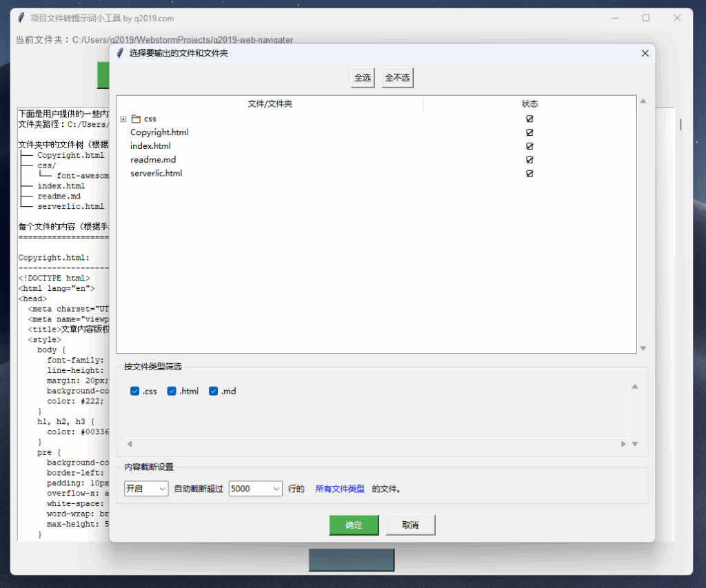Image resolution: width=706 pixels, height=588 pixels.
Task: Close the file selection dialog
Action: 645,53
